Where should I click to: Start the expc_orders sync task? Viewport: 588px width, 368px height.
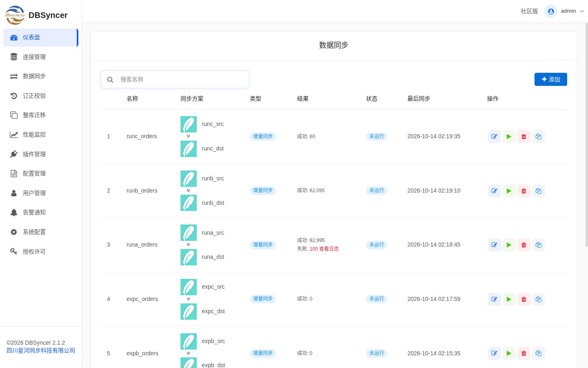509,299
